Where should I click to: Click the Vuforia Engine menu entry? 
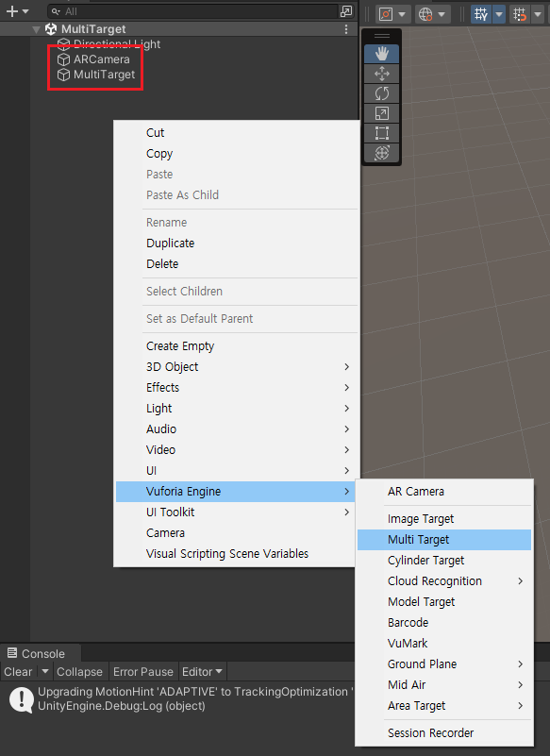[237, 492]
